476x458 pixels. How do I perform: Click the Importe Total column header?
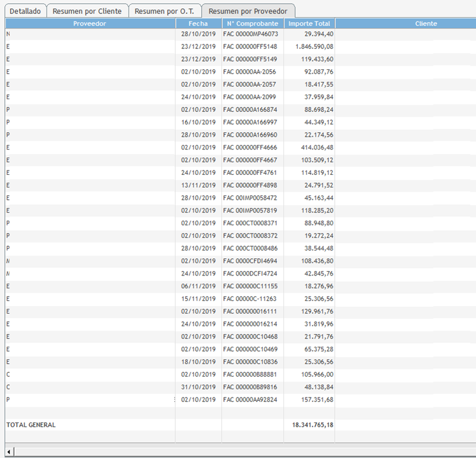coord(309,24)
